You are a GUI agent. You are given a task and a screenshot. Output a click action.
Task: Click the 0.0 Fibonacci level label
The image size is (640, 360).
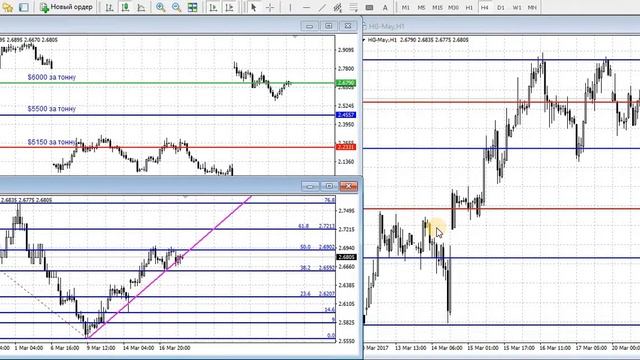tap(331, 335)
